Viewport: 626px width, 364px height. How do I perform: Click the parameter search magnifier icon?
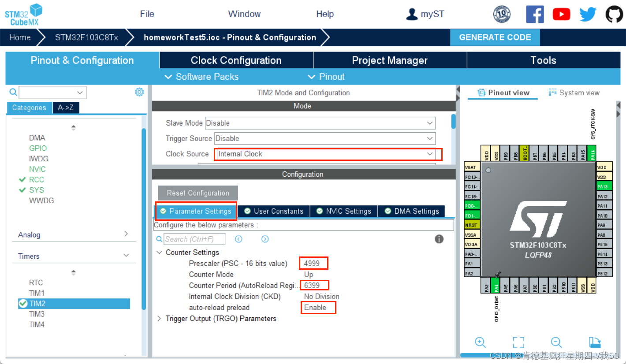tap(160, 239)
